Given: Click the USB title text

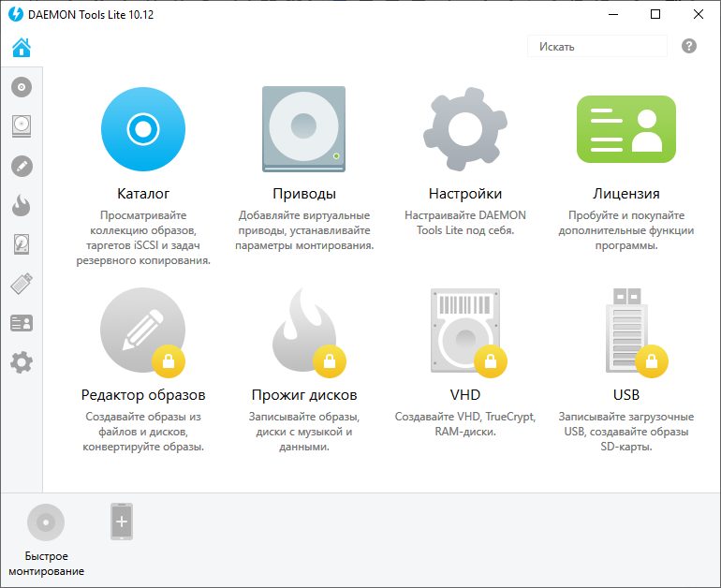Looking at the screenshot, I should point(626,395).
